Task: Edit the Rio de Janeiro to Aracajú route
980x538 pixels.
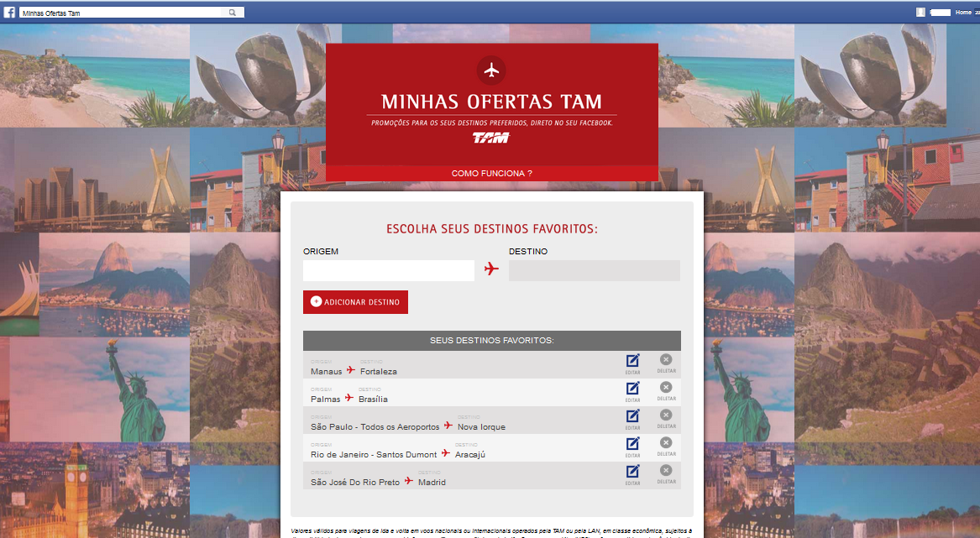Action: pos(632,445)
